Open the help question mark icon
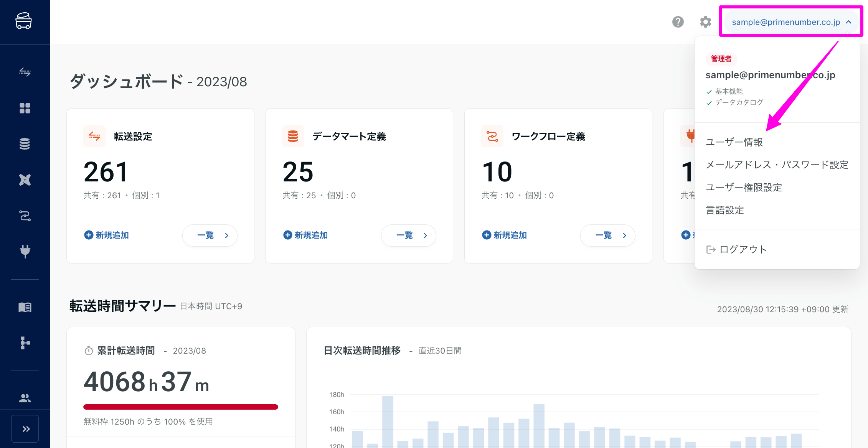Screen dimensions: 868x448 click(x=678, y=22)
